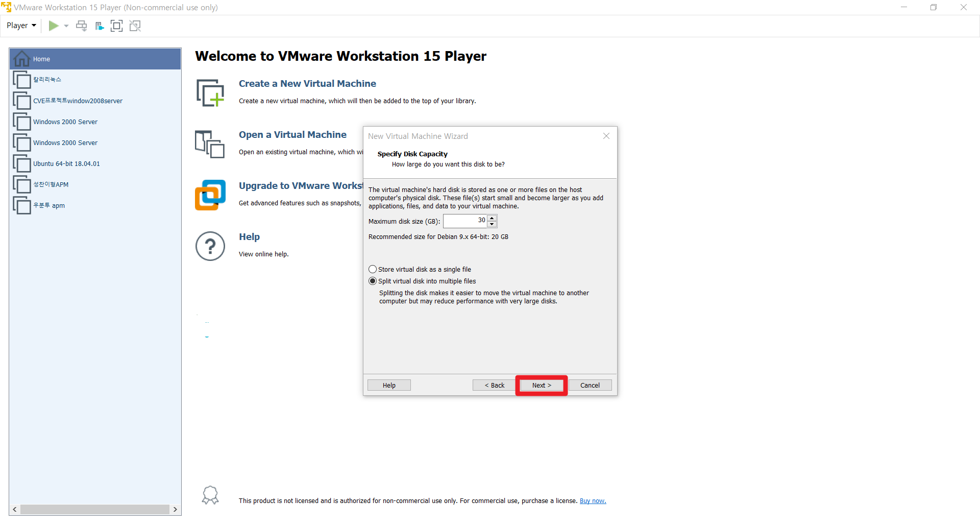980x526 pixels.
Task: Click the first Windows 2000 Server VM icon
Action: [22, 122]
